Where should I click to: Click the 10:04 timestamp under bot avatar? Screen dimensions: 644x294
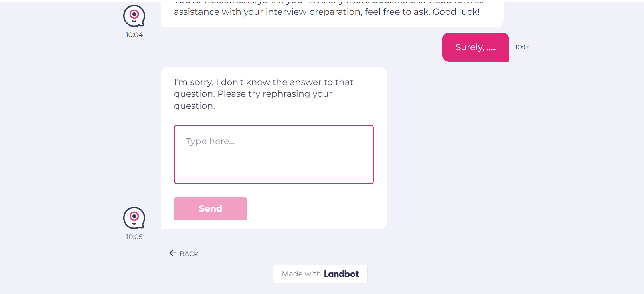click(134, 35)
